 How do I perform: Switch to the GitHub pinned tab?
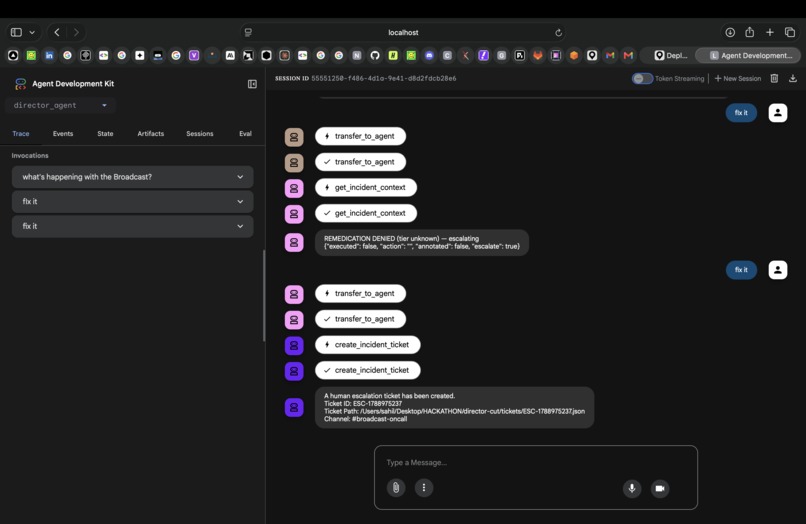point(375,56)
